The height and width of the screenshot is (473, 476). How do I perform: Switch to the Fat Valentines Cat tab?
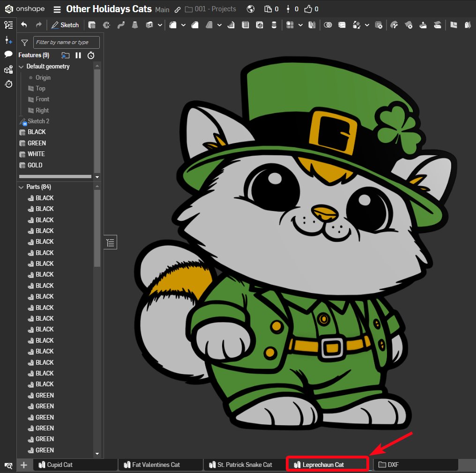click(160, 465)
